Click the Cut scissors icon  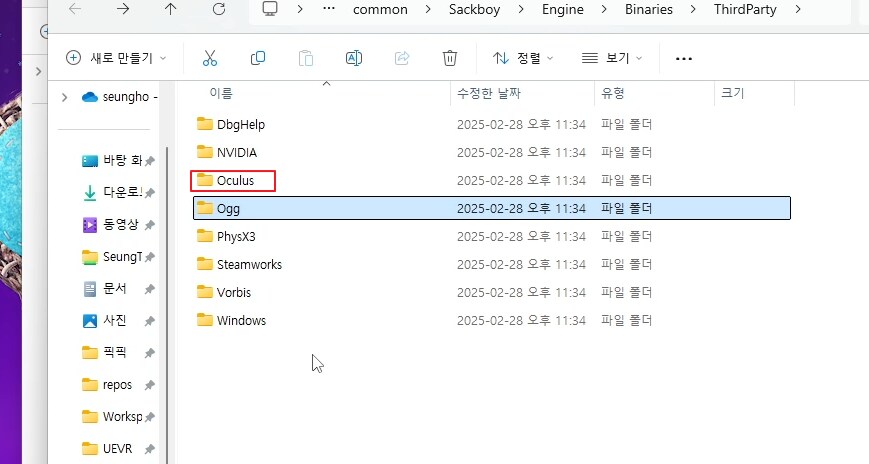(209, 58)
